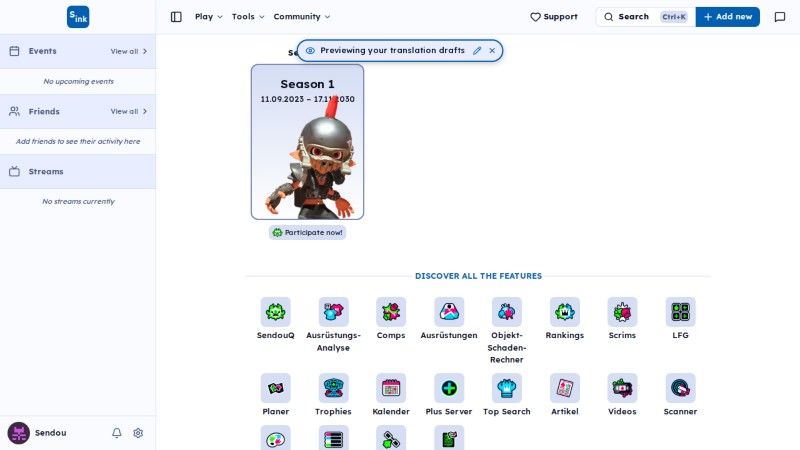Open the Objekt-Schaden-Rechner icon
The image size is (800, 450).
pos(507,312)
